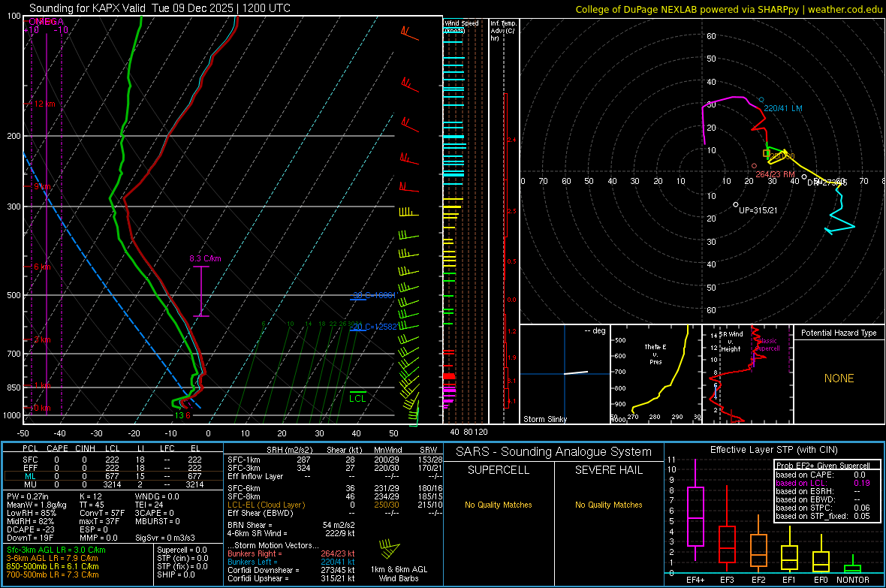
Task: Click the orange mean wind square on hodograph
Action: (766, 153)
